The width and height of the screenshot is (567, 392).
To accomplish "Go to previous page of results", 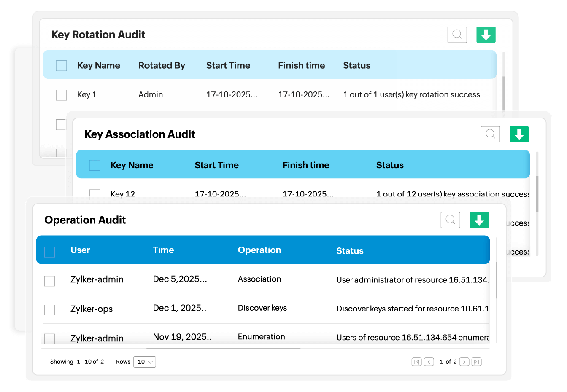I will pyautogui.click(x=429, y=362).
